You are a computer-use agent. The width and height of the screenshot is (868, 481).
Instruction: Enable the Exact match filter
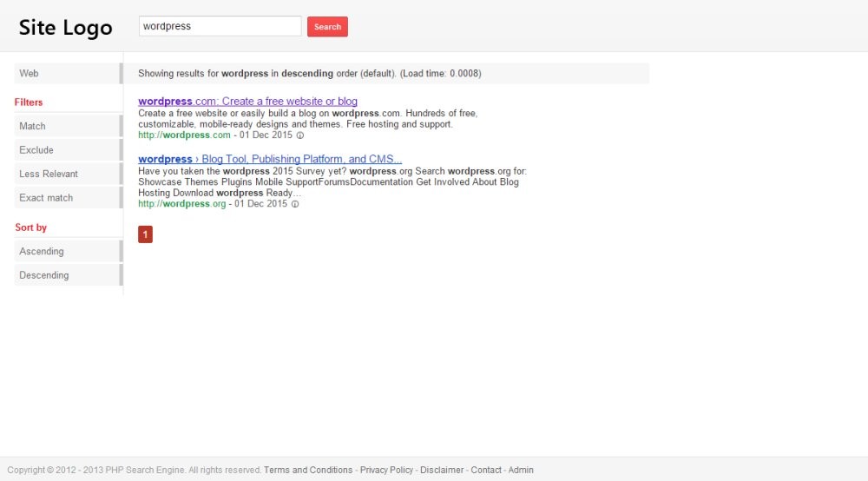click(x=68, y=198)
